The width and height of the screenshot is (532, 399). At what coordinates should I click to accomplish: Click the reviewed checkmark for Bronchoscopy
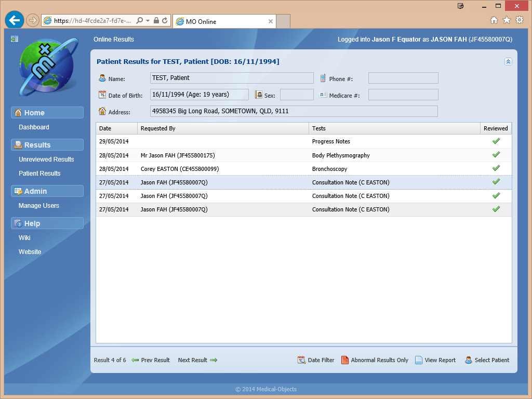pos(496,168)
